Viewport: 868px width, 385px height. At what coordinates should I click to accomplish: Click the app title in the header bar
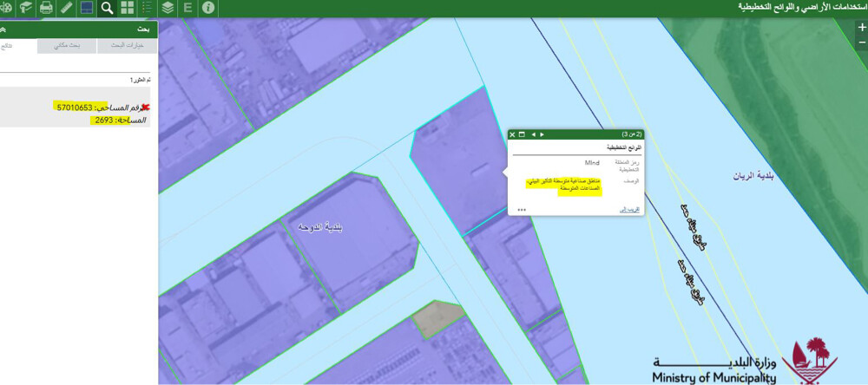point(801,8)
